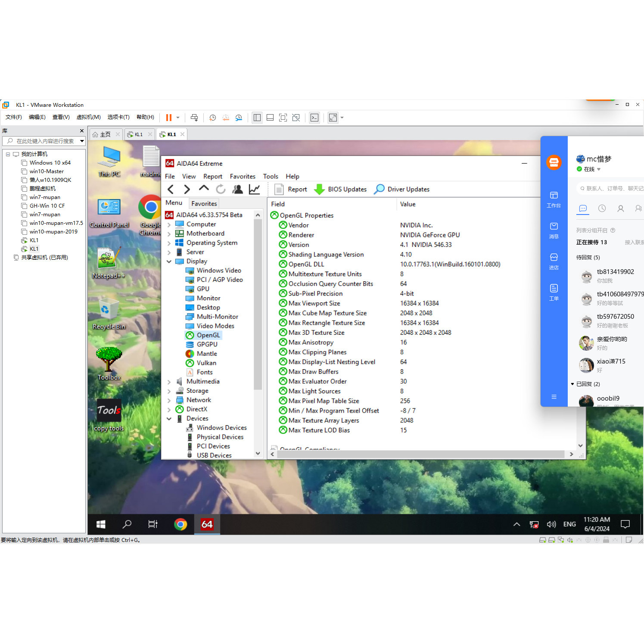Open the VMware 虚拟机(M) menu

coord(88,117)
